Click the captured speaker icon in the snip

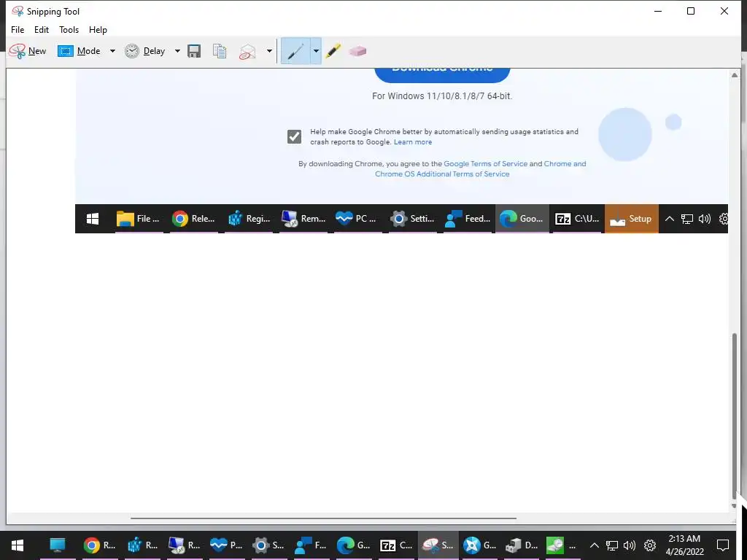click(704, 219)
